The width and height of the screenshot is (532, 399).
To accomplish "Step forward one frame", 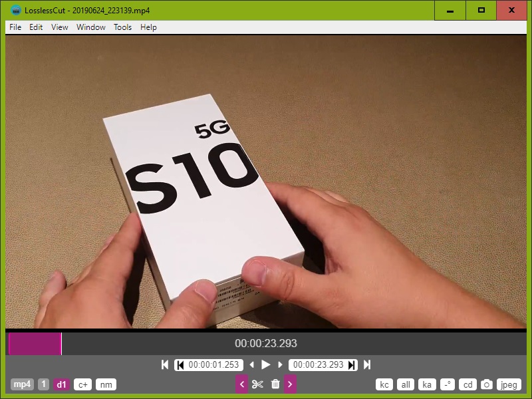I will 280,364.
